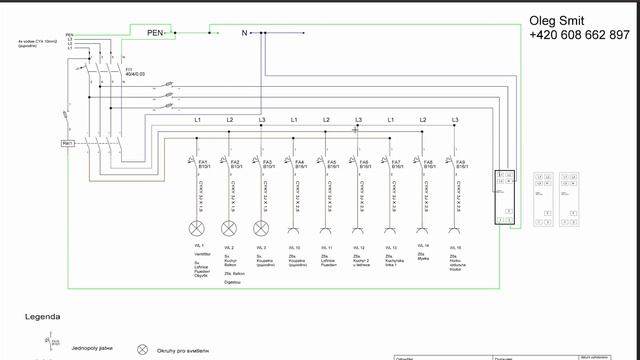Click the lamp symbol below breaker FA3
640x360 pixels.
[x=261, y=229]
